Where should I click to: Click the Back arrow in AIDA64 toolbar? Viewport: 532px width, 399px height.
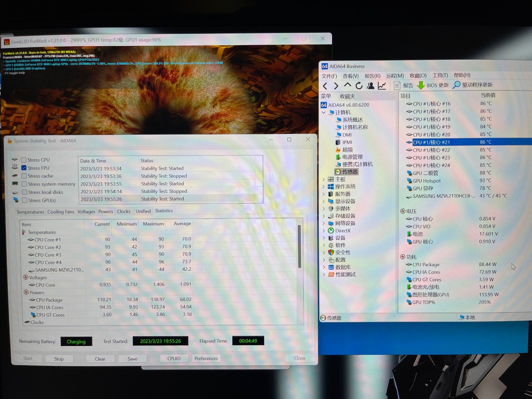325,86
